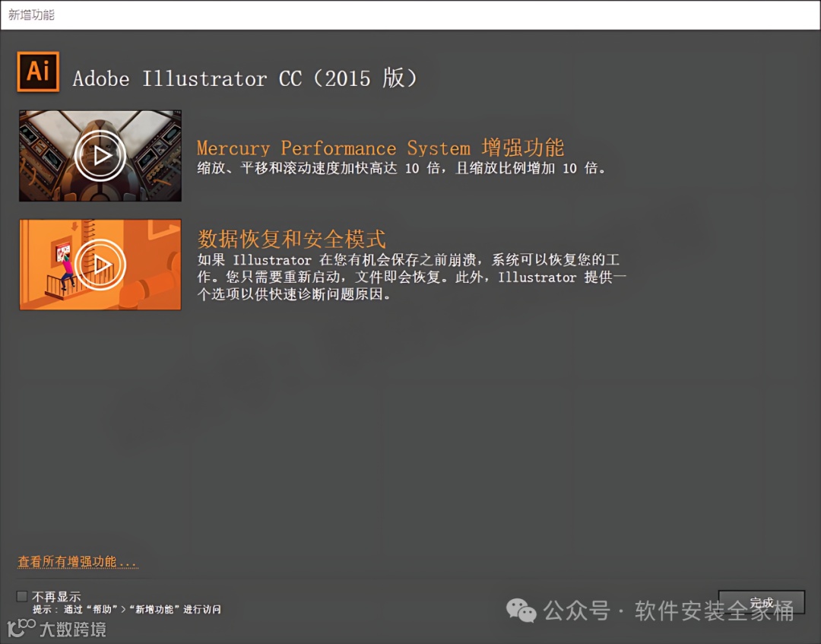Click the Adobe Illustrator CC (2015 版) title
The image size is (821, 644).
click(245, 78)
